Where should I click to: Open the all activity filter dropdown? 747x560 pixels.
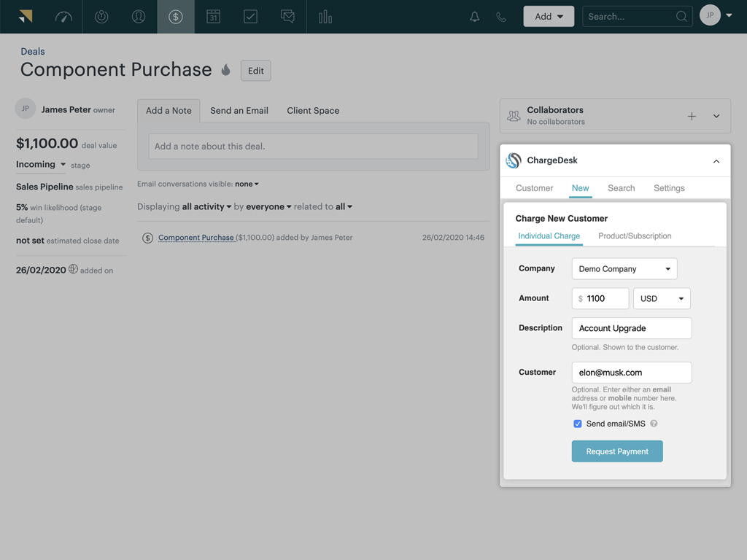point(206,206)
